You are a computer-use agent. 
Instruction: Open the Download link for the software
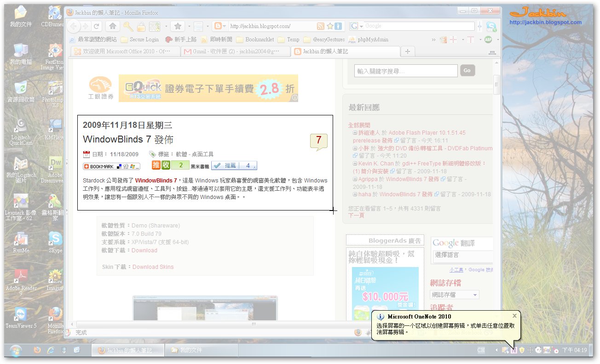point(144,250)
